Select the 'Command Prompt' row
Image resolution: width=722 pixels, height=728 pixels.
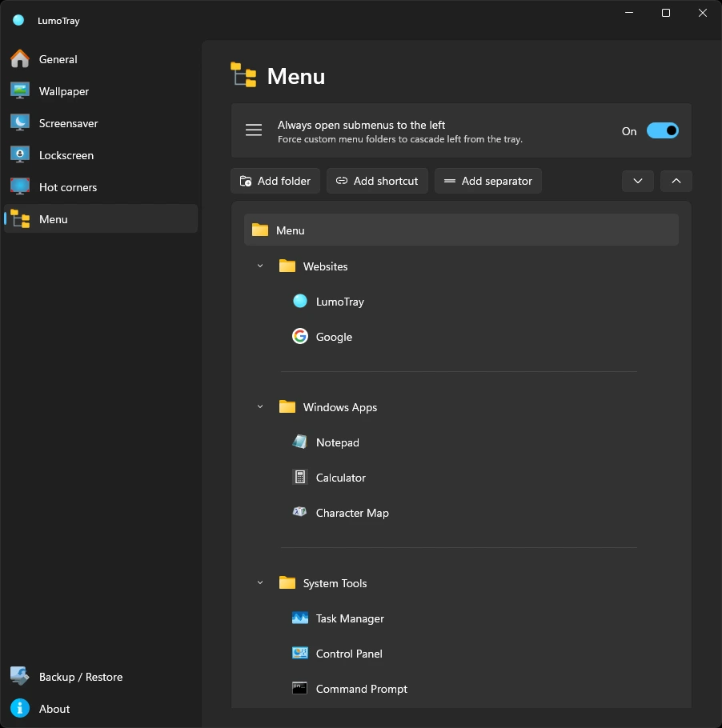coord(461,689)
